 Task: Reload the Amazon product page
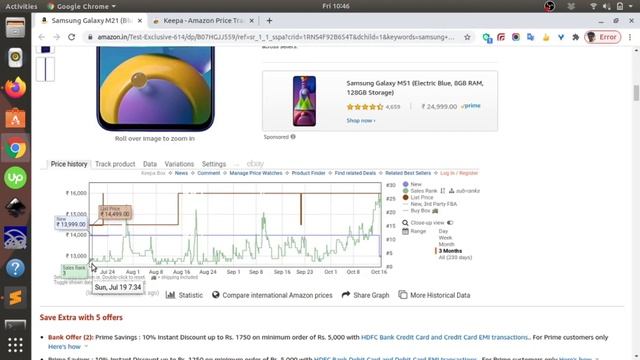click(x=71, y=37)
